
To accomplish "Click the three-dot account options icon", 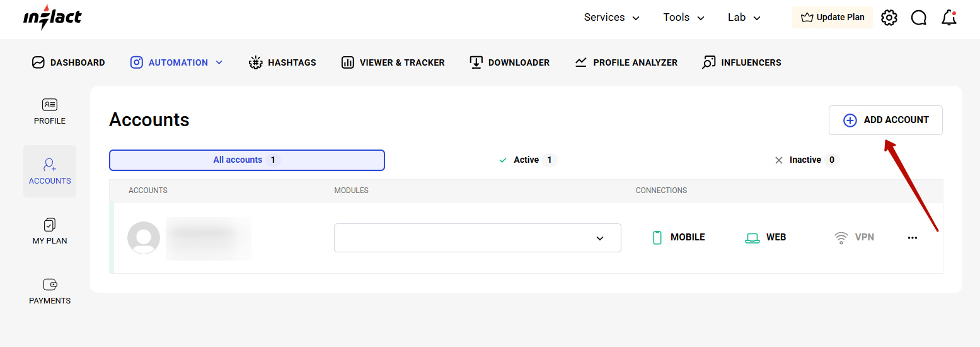I will 912,238.
